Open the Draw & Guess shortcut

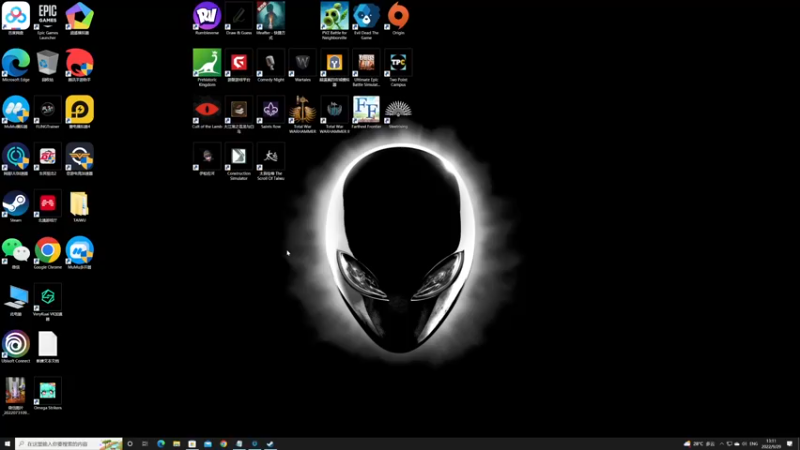point(239,18)
